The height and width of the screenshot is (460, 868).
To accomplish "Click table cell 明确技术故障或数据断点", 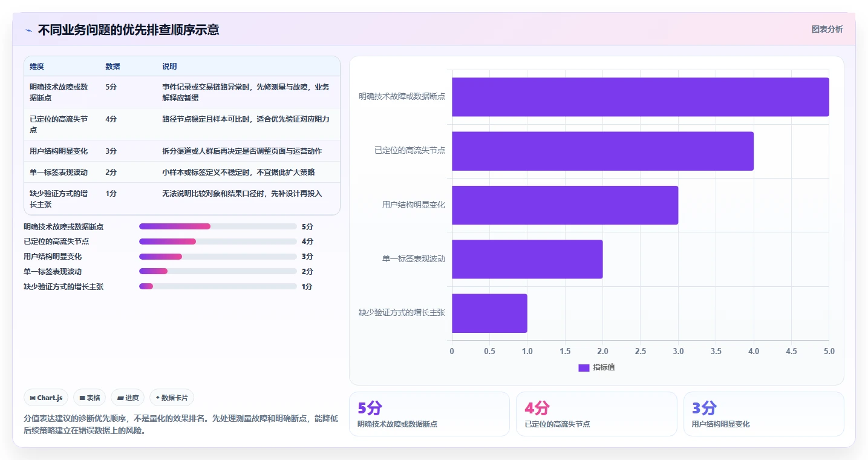I will [x=59, y=92].
